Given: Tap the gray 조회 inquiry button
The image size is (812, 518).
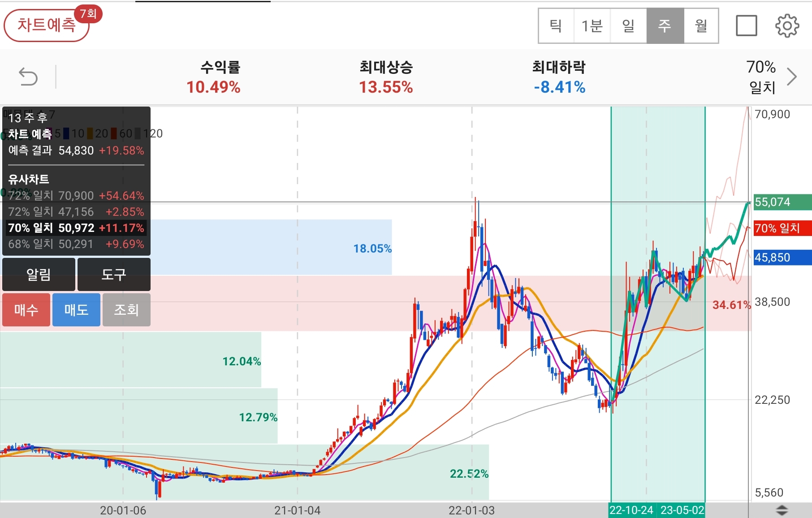Looking at the screenshot, I should tap(126, 310).
